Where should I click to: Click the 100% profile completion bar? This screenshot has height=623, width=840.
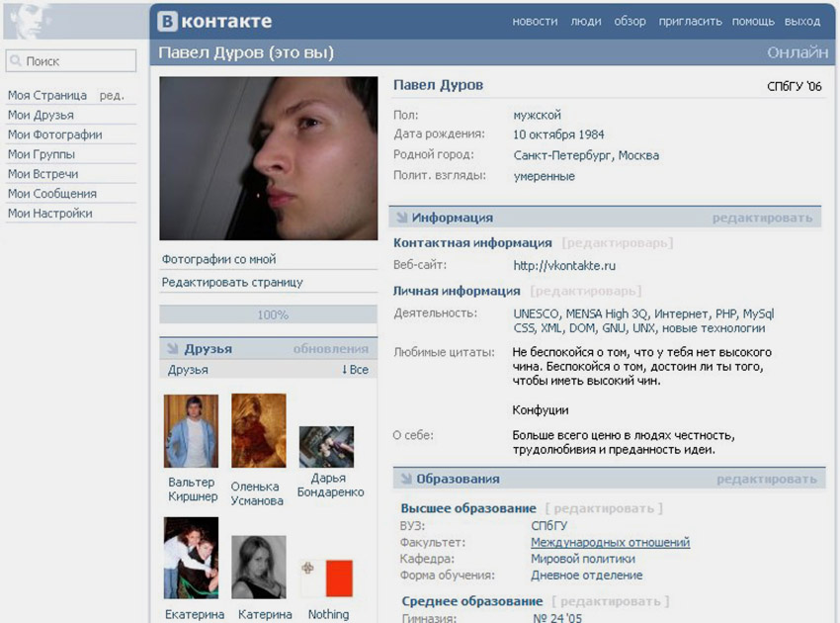[x=269, y=314]
